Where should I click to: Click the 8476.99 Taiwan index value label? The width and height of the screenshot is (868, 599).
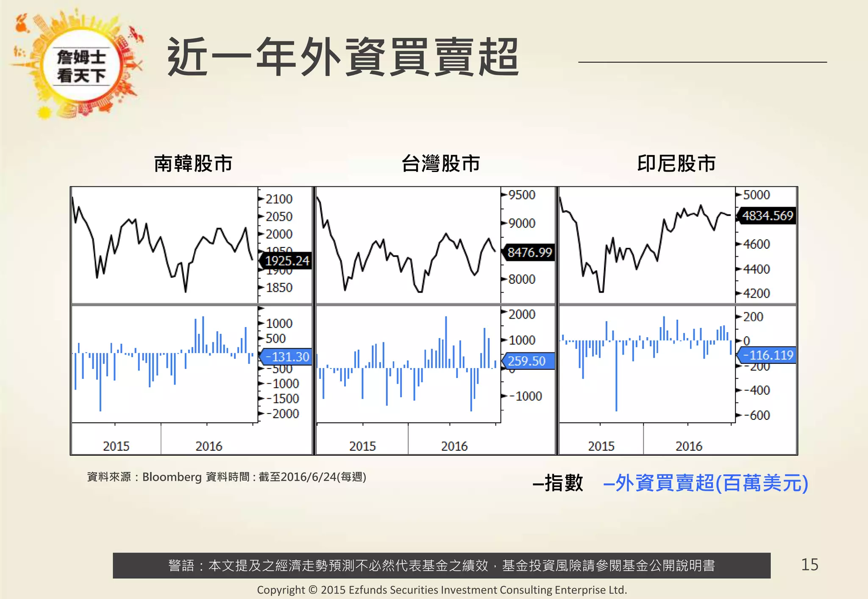tap(529, 252)
